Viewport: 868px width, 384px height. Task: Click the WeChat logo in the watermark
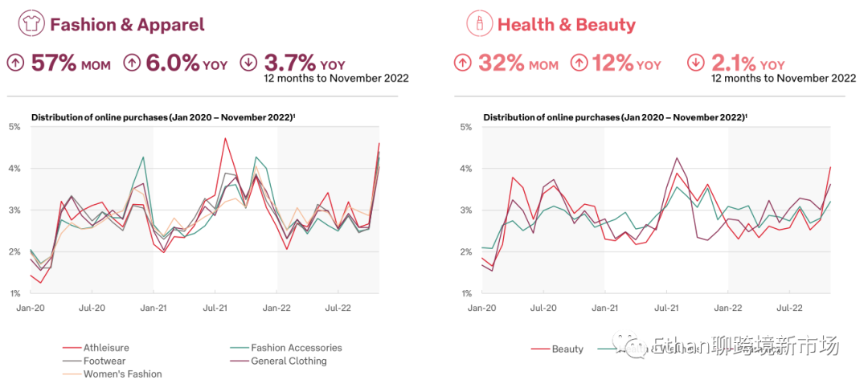(635, 347)
